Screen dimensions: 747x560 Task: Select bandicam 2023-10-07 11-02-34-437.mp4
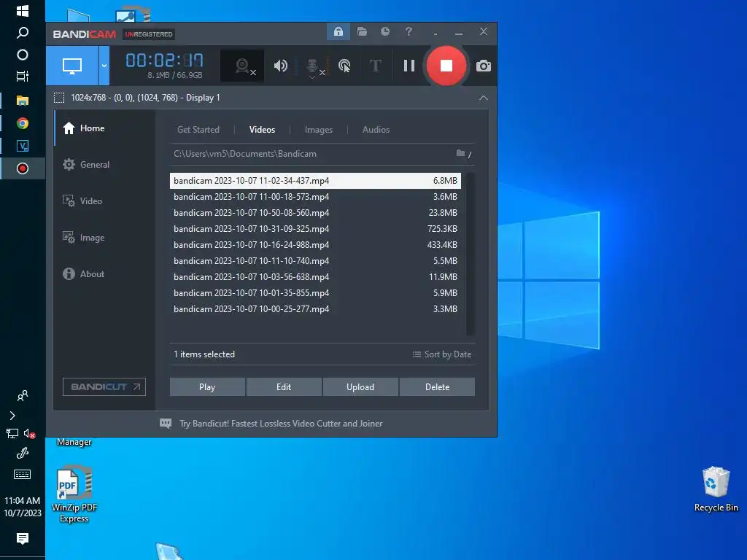[x=315, y=181]
